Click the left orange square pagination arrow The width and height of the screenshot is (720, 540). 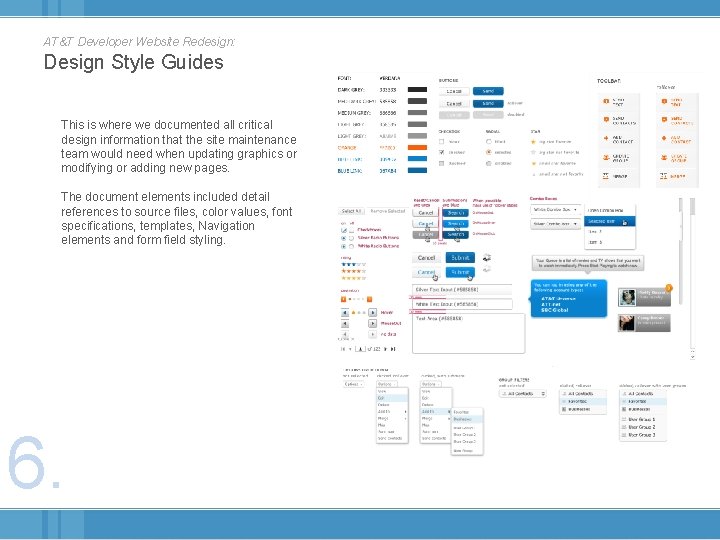[x=343, y=299]
